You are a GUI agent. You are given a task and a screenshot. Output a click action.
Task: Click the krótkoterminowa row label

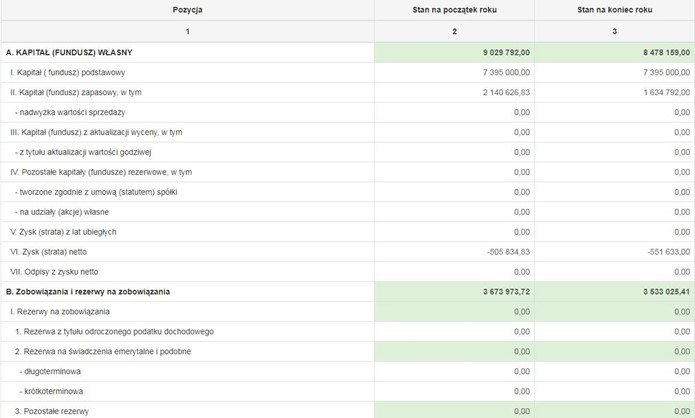[x=51, y=391]
